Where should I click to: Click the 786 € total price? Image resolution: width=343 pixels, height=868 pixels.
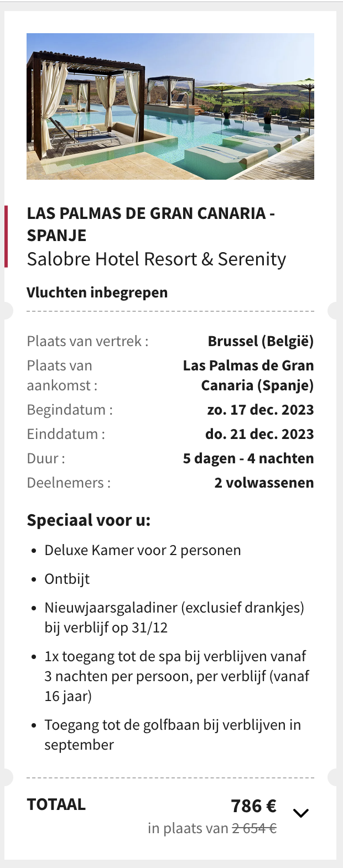[x=254, y=806]
